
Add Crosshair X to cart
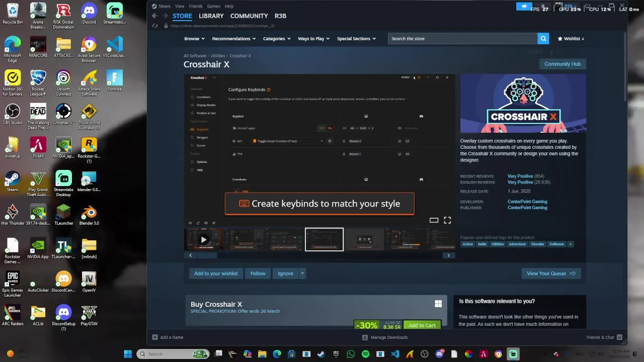tap(422, 325)
